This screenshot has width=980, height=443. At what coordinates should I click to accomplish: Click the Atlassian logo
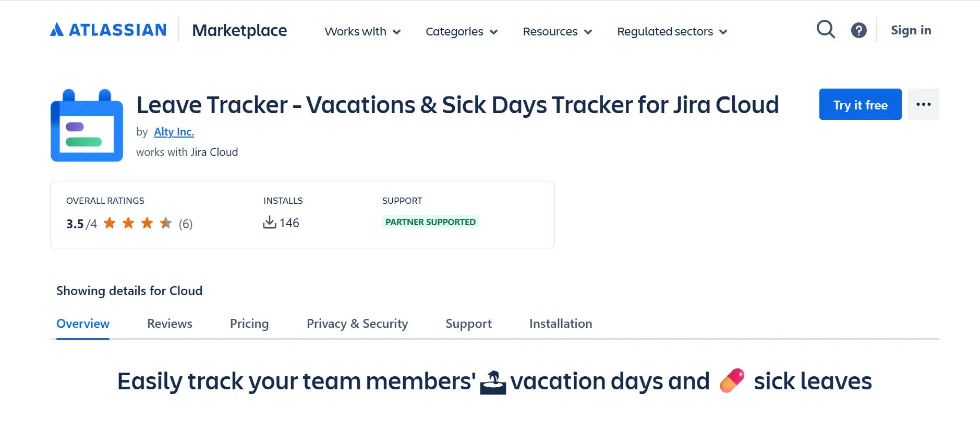pyautogui.click(x=107, y=30)
